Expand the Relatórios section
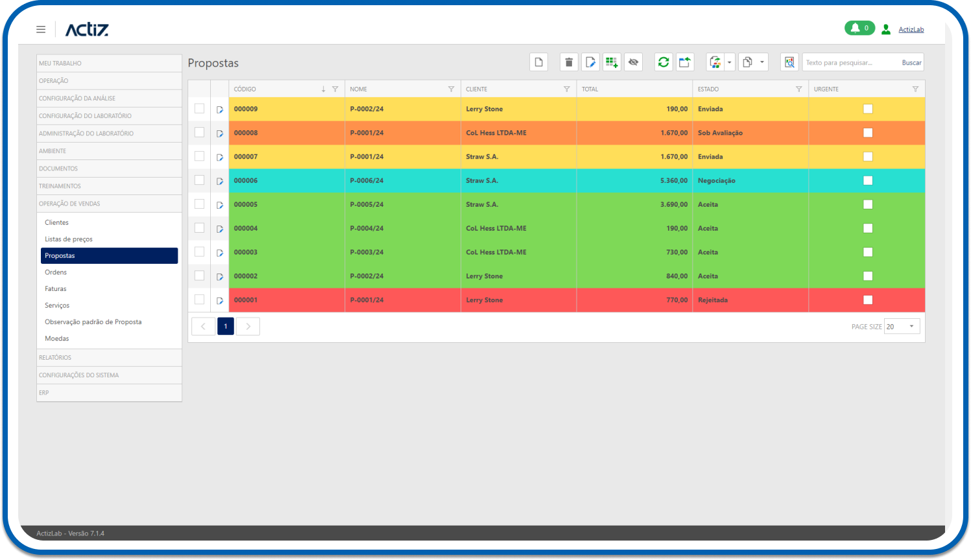The width and height of the screenshot is (971, 560). click(x=109, y=358)
